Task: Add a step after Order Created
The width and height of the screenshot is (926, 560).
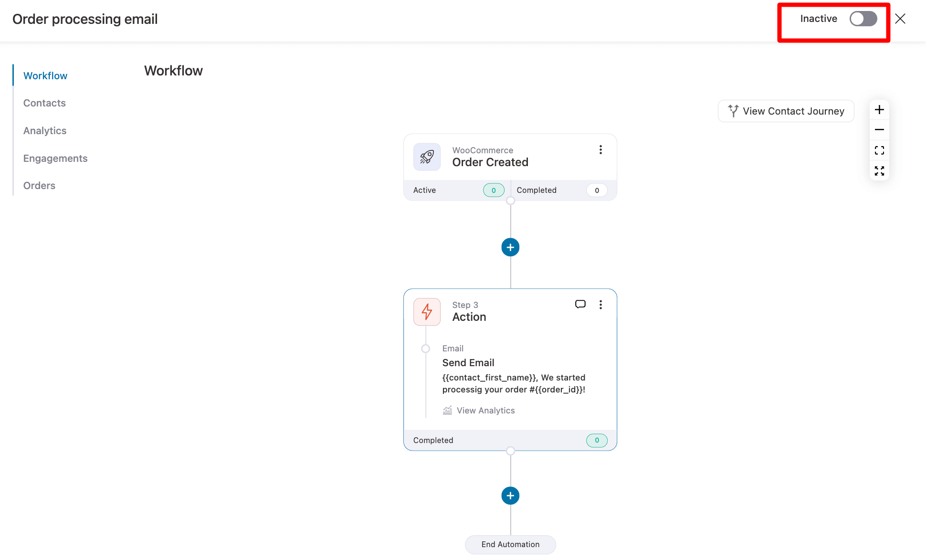Action: [x=510, y=247]
